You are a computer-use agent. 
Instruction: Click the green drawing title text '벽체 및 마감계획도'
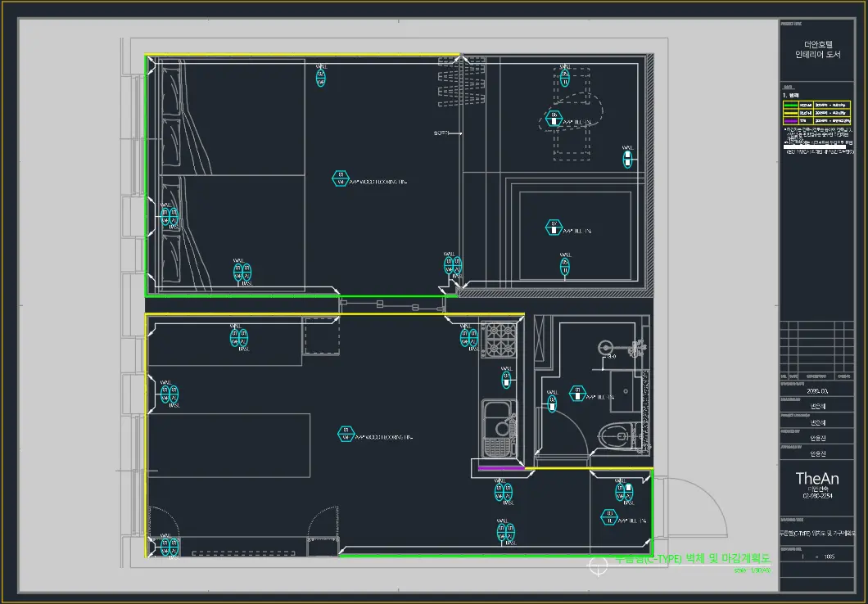coord(728,558)
